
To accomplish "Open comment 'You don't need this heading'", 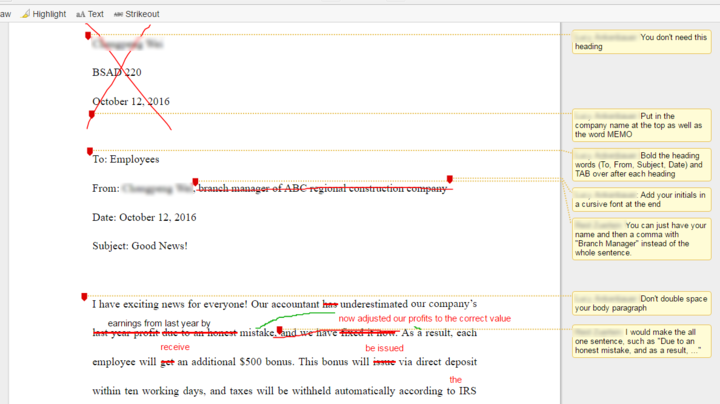I will coord(641,42).
